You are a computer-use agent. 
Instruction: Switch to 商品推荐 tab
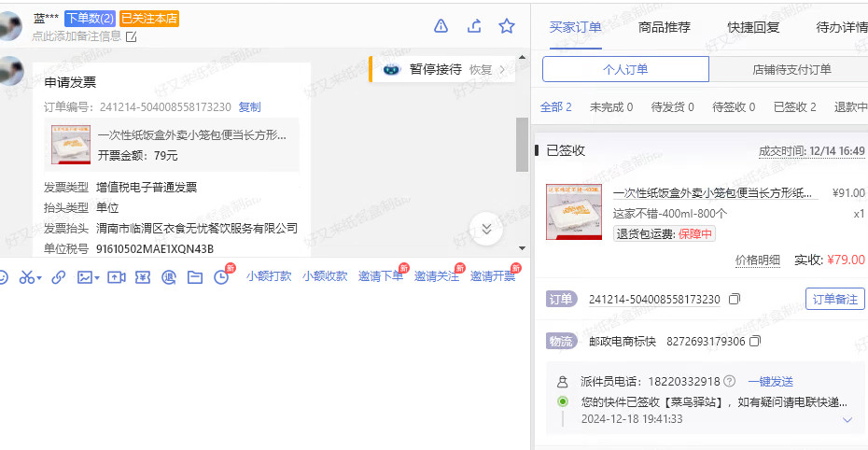pos(665,27)
